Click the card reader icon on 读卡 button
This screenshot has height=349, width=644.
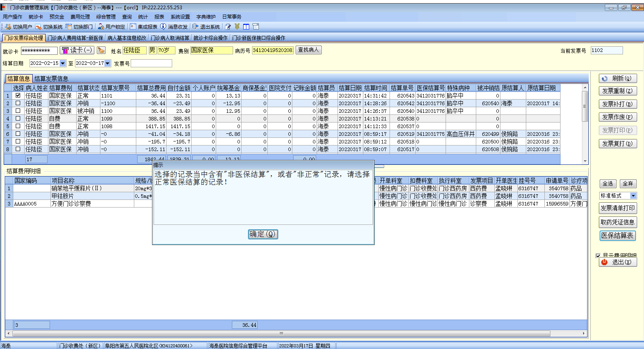pos(65,50)
